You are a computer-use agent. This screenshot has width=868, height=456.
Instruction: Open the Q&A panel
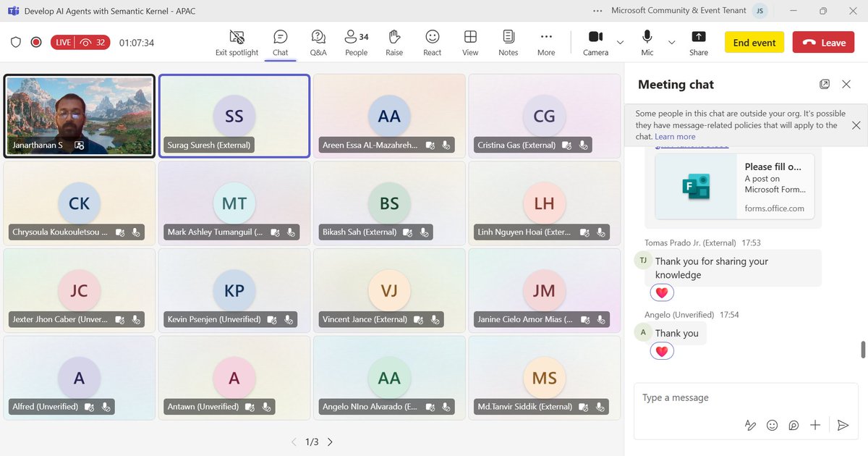pyautogui.click(x=318, y=43)
